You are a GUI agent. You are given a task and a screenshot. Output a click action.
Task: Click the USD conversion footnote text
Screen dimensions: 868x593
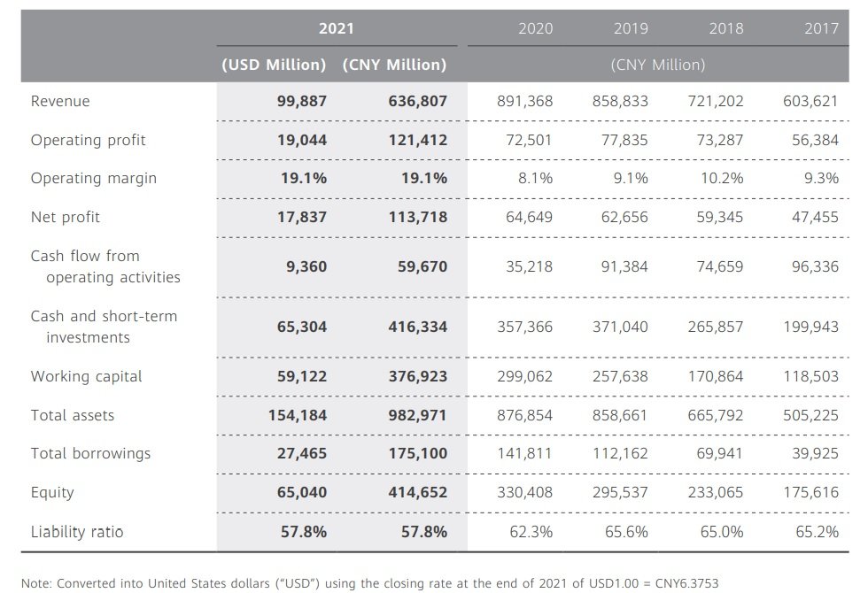tap(370, 583)
